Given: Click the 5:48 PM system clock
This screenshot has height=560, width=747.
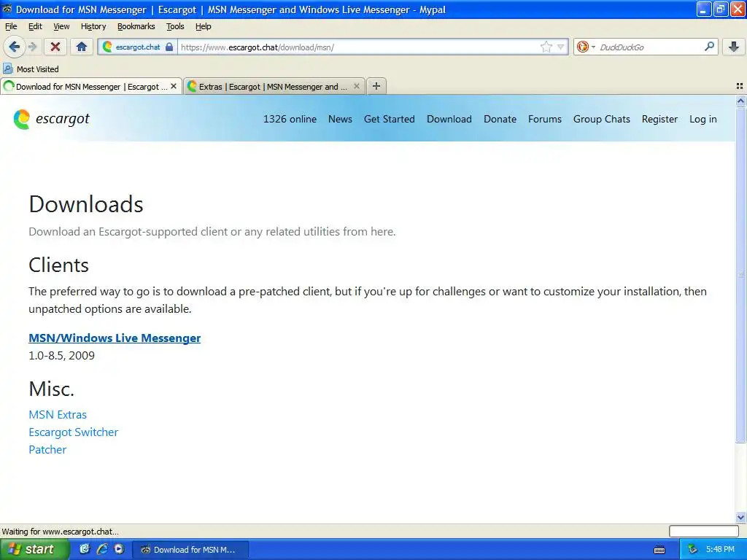Looking at the screenshot, I should click(x=720, y=550).
